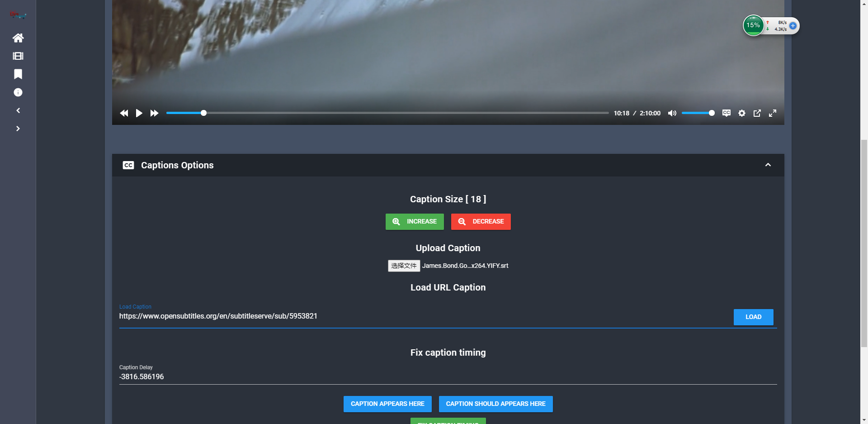Play the video

[x=139, y=113]
